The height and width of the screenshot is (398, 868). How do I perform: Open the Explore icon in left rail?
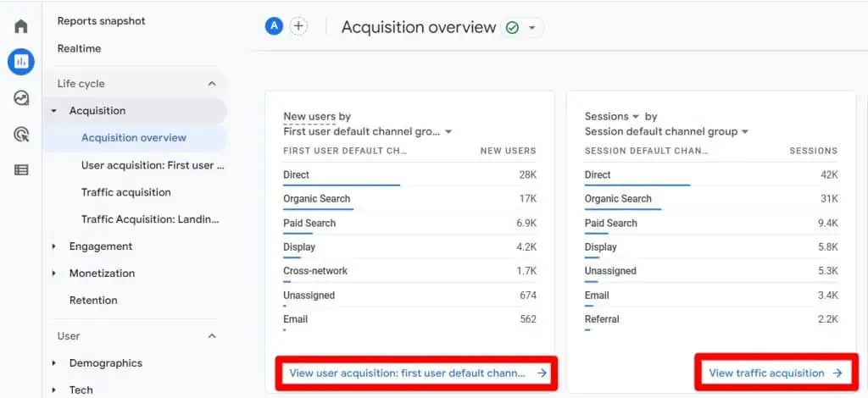click(21, 98)
